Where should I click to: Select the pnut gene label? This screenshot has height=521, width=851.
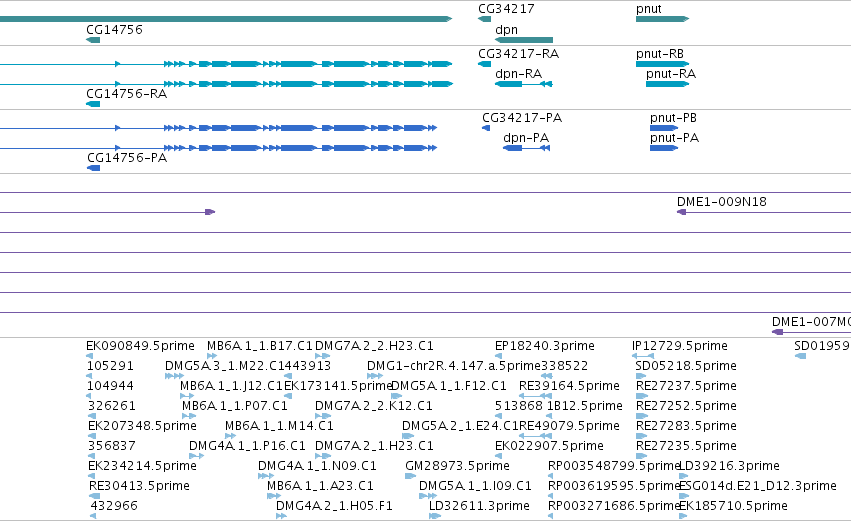click(649, 9)
